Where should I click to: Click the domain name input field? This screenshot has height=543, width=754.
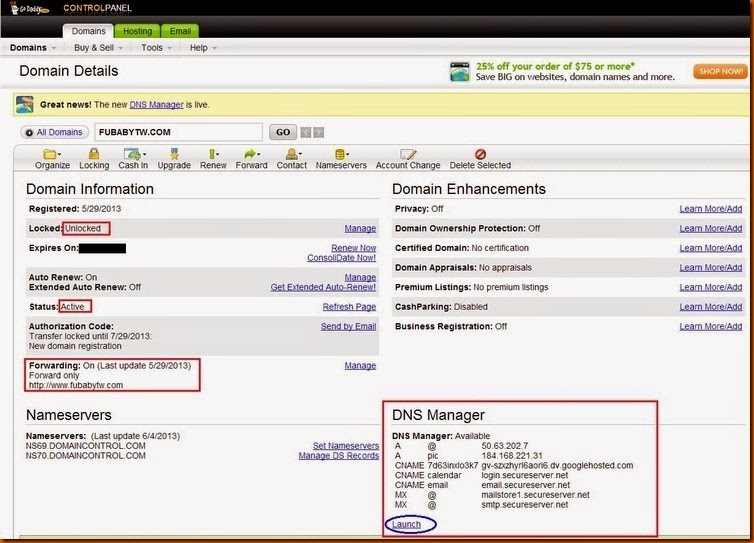[x=178, y=132]
